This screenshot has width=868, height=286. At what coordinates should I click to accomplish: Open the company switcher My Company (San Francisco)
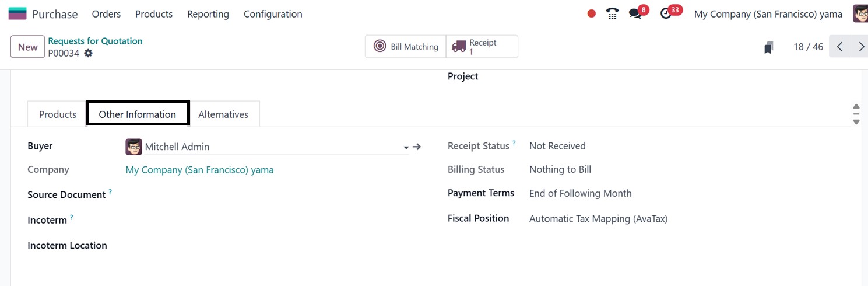pyautogui.click(x=768, y=14)
